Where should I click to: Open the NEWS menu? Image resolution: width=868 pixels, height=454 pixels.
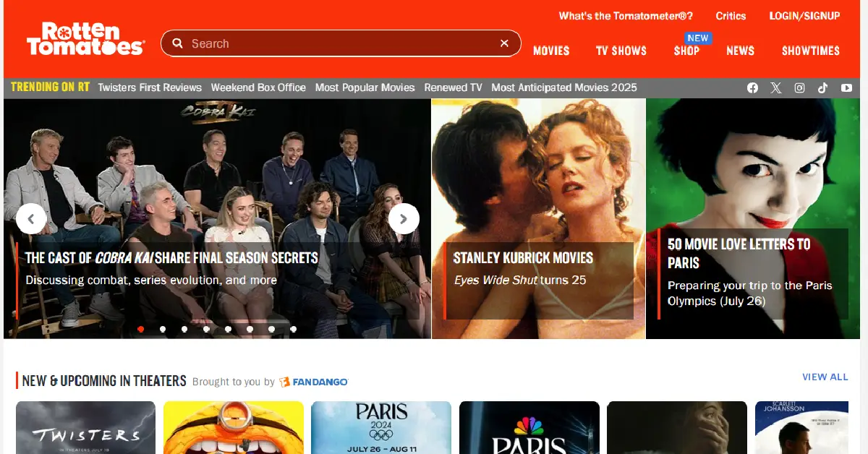click(x=740, y=51)
